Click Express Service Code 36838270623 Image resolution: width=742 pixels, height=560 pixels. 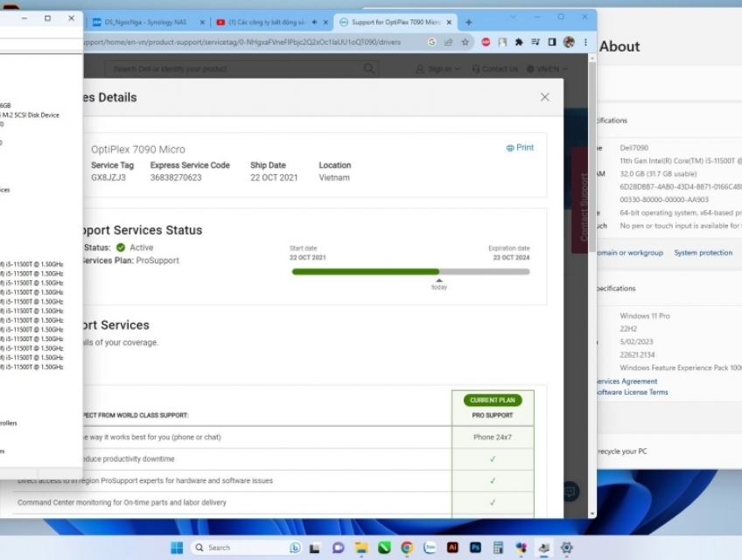pos(176,178)
